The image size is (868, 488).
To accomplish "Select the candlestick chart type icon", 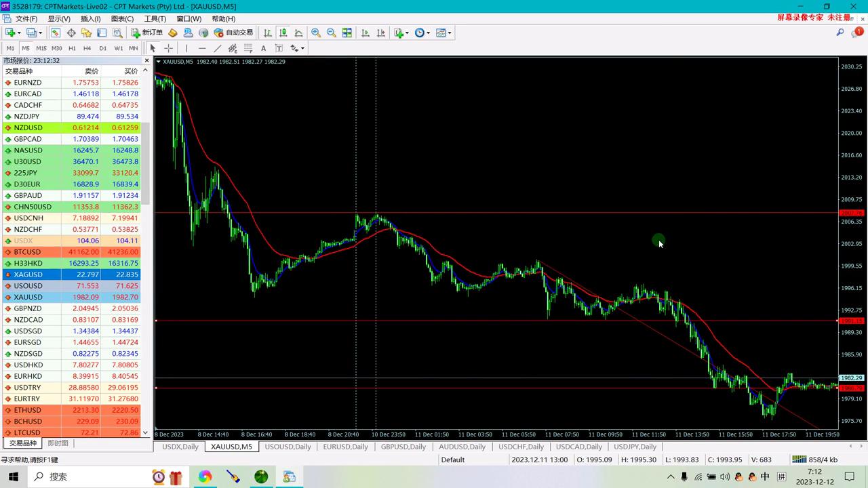I will (x=283, y=33).
